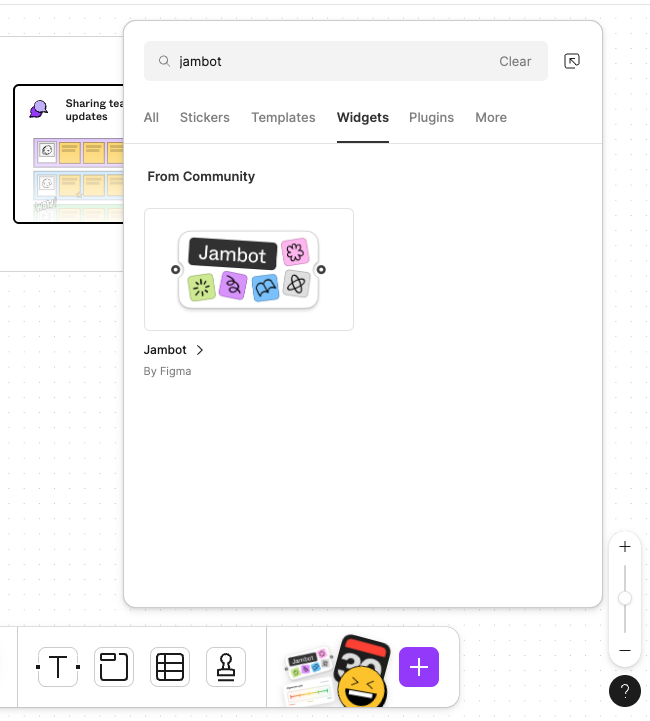The width and height of the screenshot is (650, 721).
Task: Switch to the Stickers tab
Action: [205, 117]
